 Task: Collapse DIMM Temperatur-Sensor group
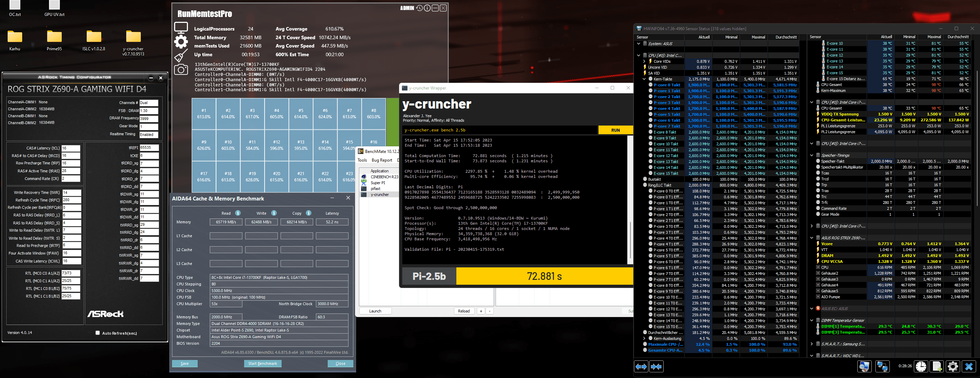(x=811, y=320)
